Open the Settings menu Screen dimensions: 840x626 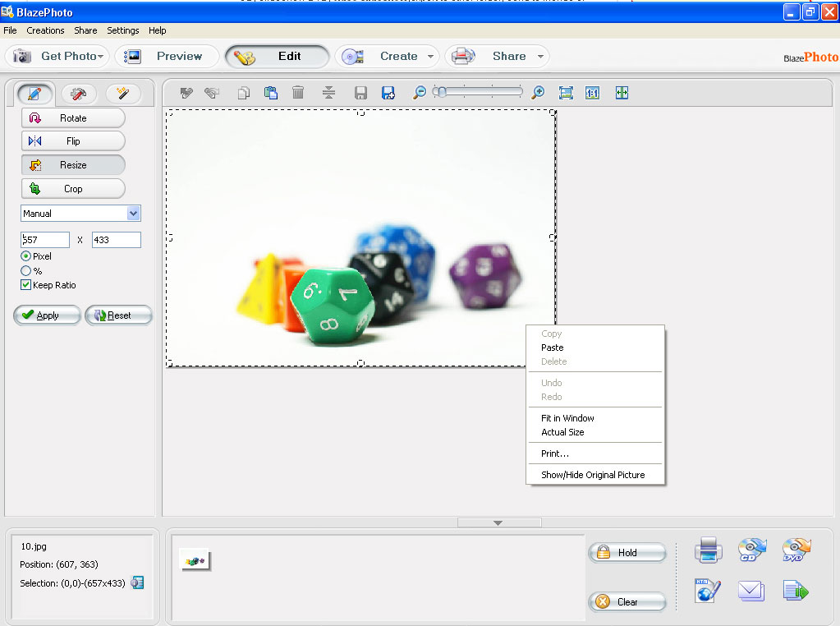[x=122, y=30]
